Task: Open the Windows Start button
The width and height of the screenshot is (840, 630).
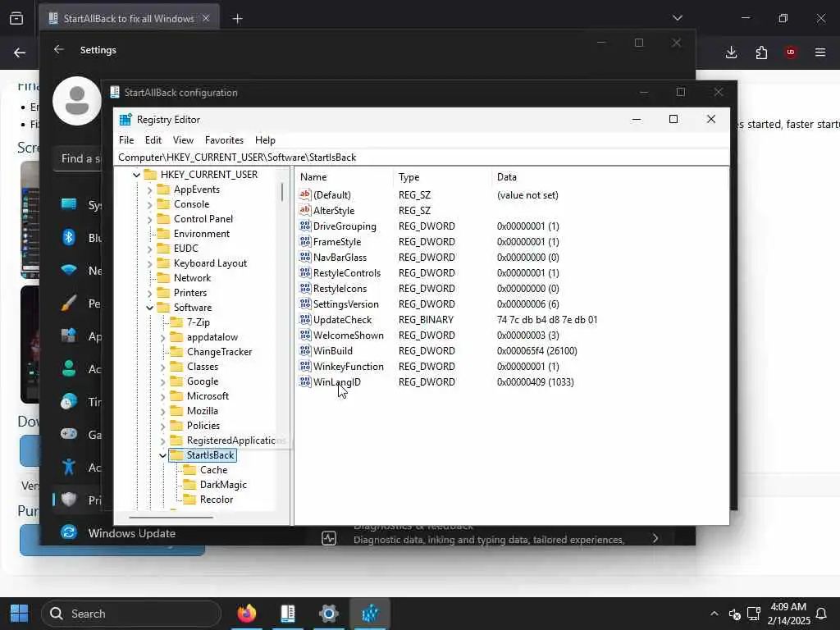Action: pyautogui.click(x=20, y=614)
